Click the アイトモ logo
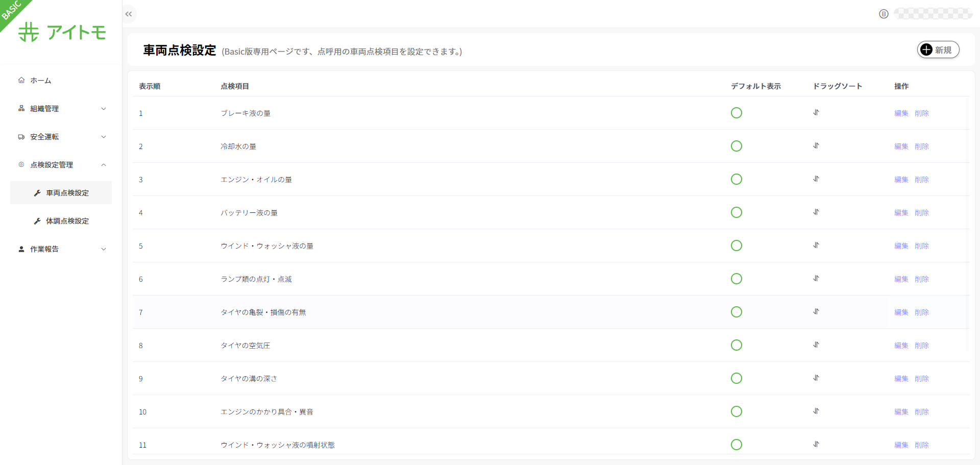The image size is (980, 465). click(x=62, y=32)
